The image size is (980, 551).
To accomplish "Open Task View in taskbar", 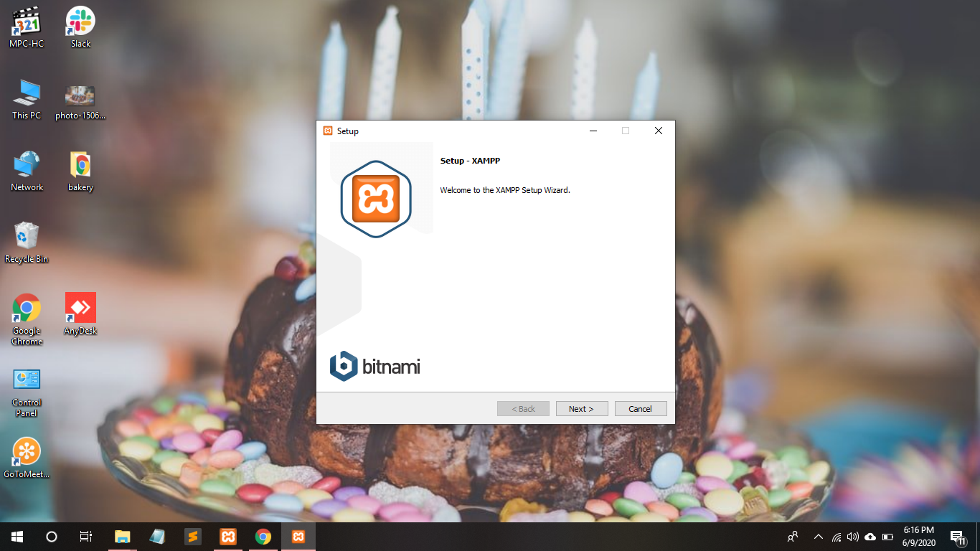I will pos(86,537).
